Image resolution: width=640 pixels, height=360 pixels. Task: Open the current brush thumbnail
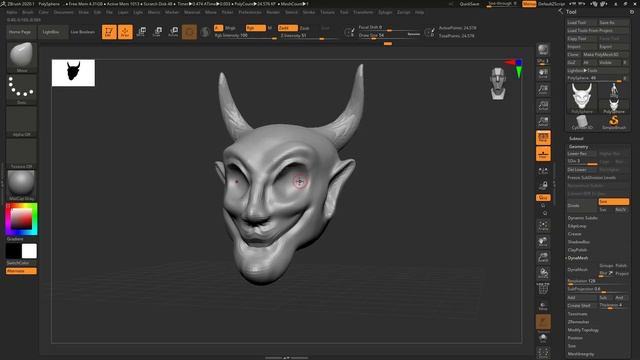[22, 56]
